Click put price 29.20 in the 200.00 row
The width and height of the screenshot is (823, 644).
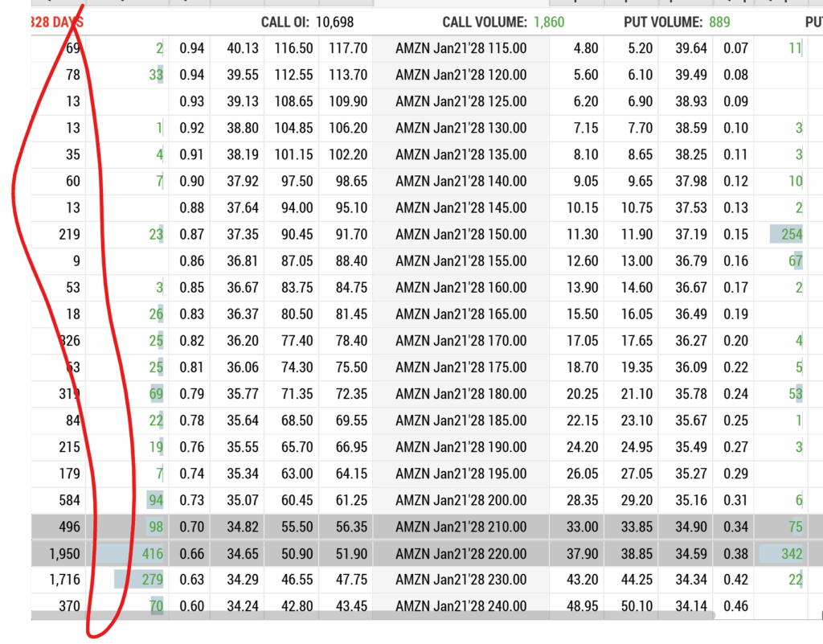click(637, 500)
